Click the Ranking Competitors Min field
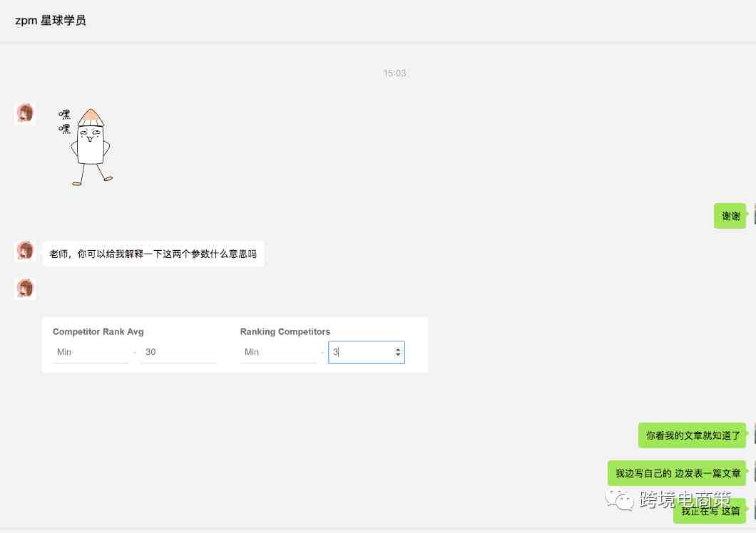This screenshot has height=533, width=756. (x=277, y=352)
